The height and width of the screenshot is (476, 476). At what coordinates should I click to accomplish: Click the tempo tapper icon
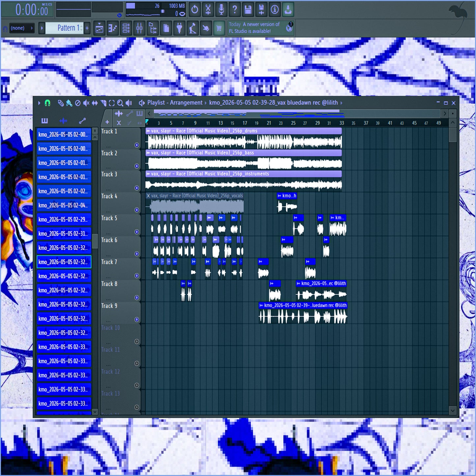(193, 28)
